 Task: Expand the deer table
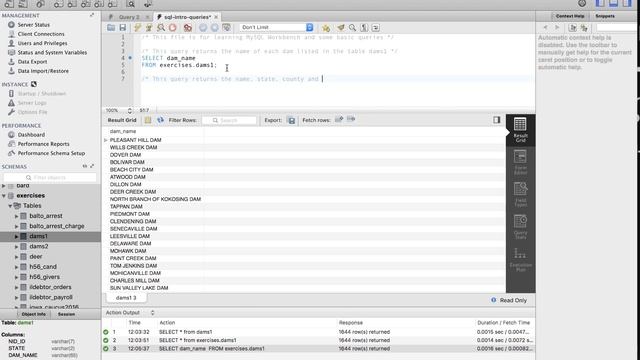pyautogui.click(x=16, y=257)
